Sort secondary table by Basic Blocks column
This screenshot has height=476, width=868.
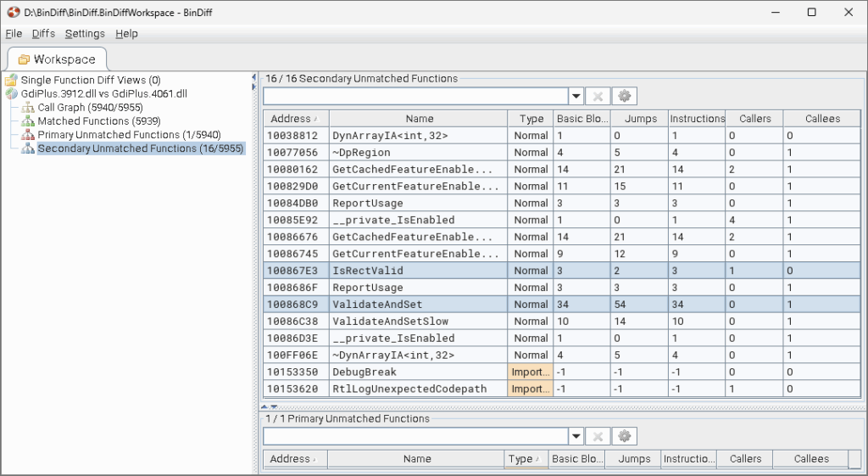[581, 119]
